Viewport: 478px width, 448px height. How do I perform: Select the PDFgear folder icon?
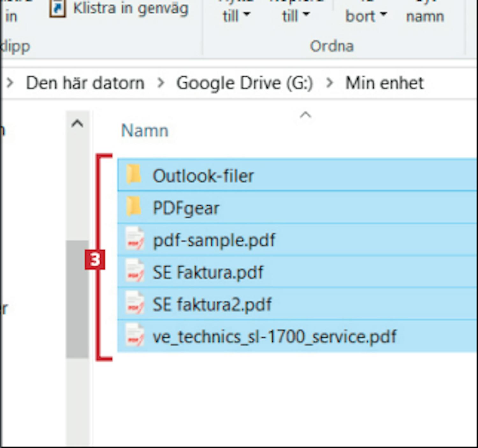[134, 207]
